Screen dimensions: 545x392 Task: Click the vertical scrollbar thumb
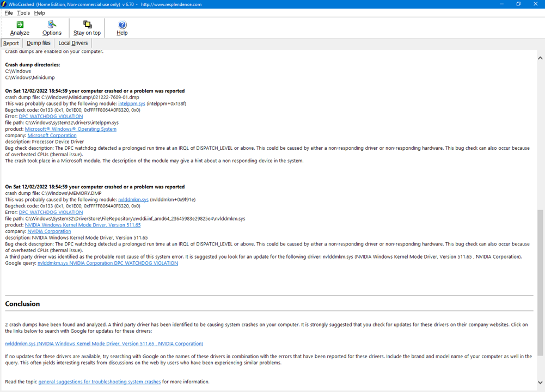coord(540,282)
